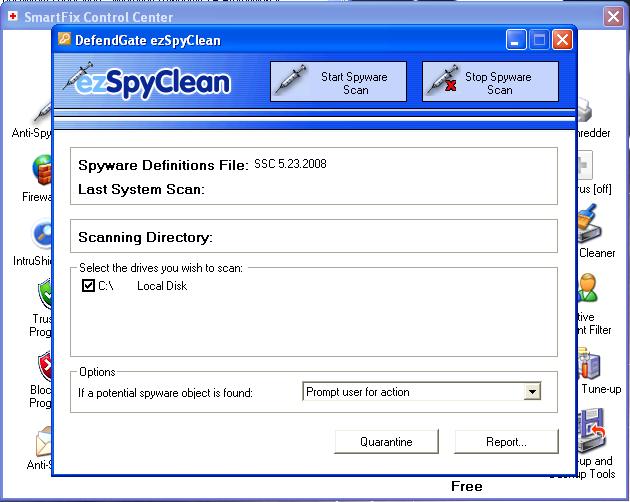Close the DefendGate ezSpyClean window
Image resolution: width=630 pixels, height=502 pixels.
tap(562, 40)
